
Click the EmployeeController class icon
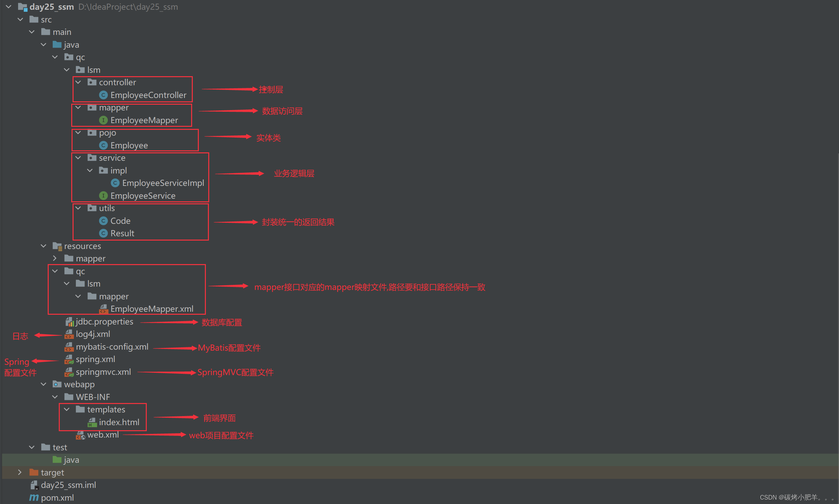pyautogui.click(x=103, y=95)
